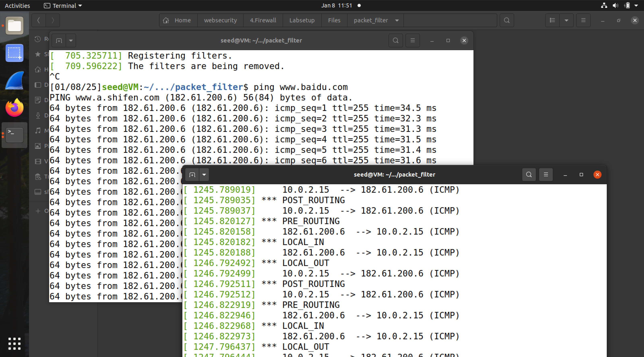Viewport: 644px width, 357px height.
Task: Click Activities in top bar
Action: pyautogui.click(x=17, y=5)
